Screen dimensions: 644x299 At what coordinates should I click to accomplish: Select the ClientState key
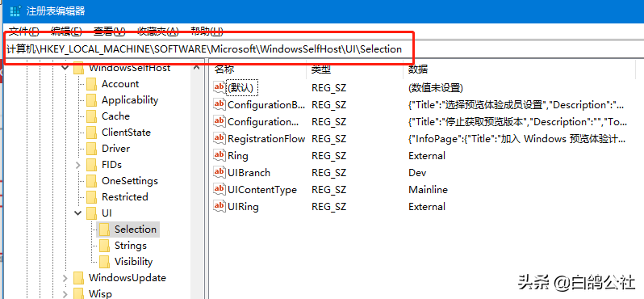pyautogui.click(x=126, y=133)
